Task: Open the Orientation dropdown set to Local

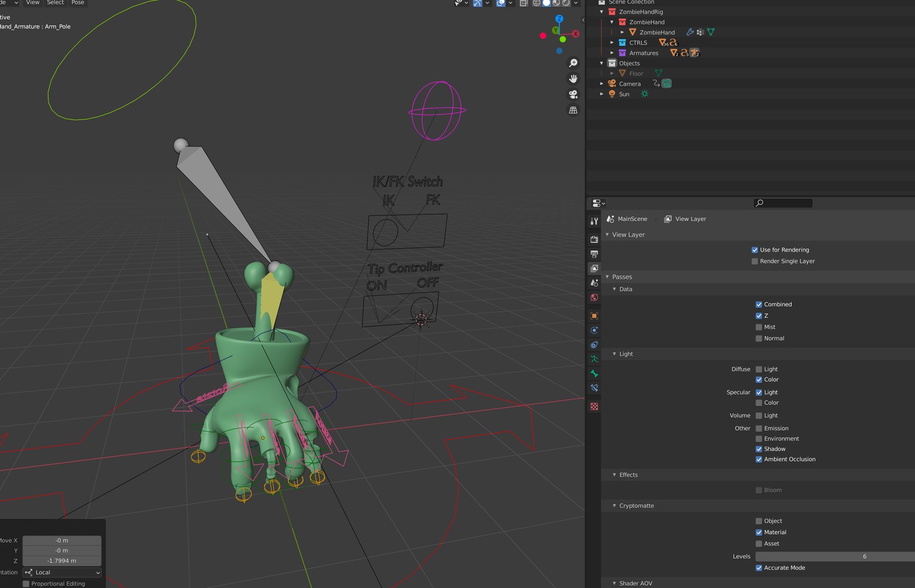Action: tap(62, 572)
